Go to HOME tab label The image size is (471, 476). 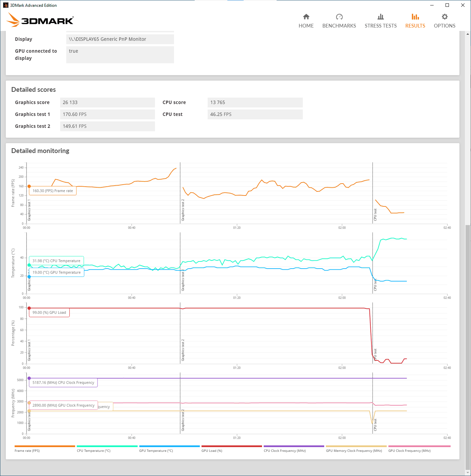[306, 26]
